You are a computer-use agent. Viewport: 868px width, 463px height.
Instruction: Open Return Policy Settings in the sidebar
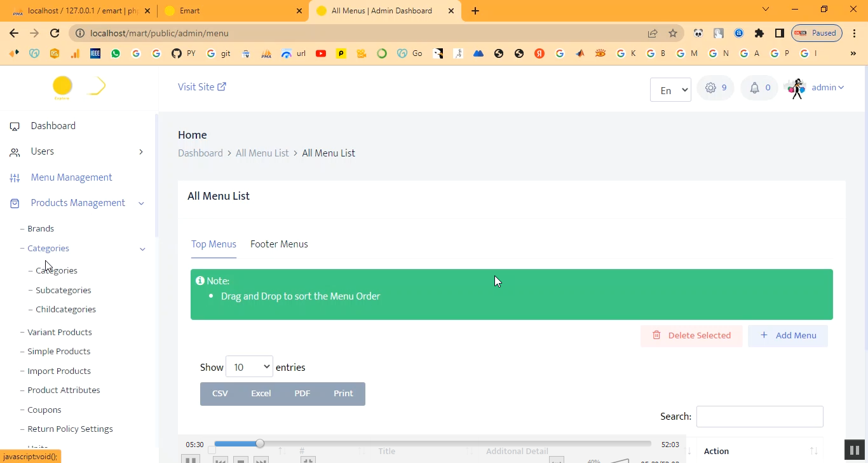coord(70,429)
